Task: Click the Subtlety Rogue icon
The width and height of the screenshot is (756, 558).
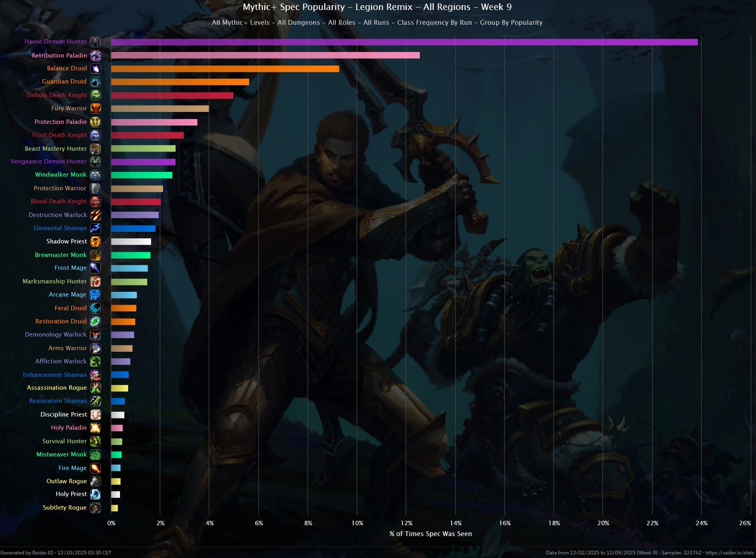Action: (95, 508)
